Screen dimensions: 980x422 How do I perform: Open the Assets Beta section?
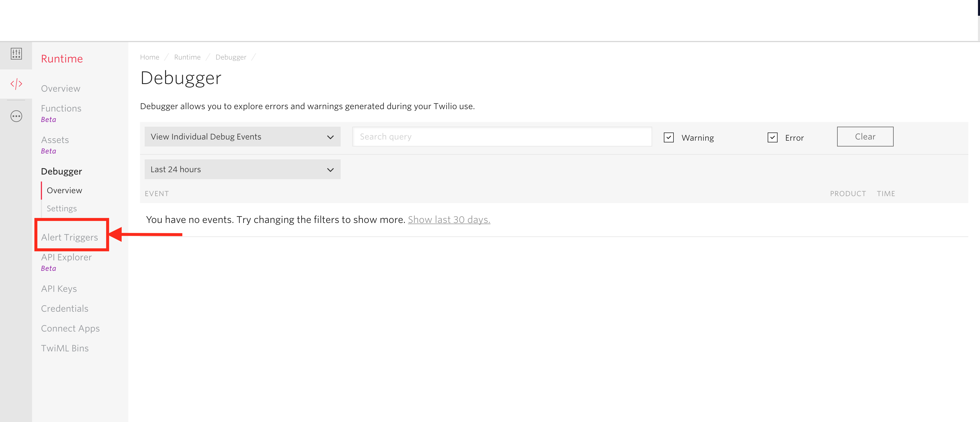point(55,140)
